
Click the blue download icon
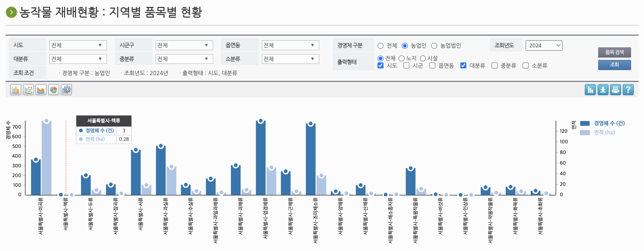603,90
